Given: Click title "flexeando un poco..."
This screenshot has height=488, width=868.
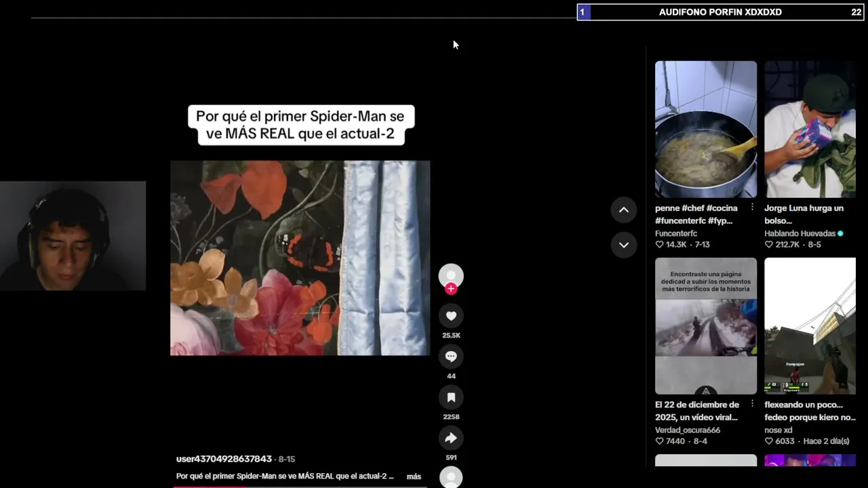Looking at the screenshot, I should pos(810,411).
